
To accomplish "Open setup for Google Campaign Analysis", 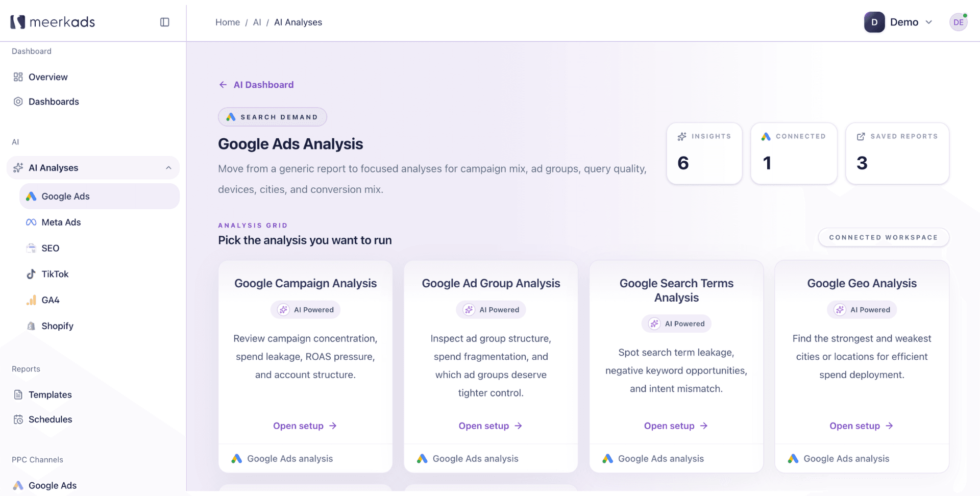I will (305, 426).
